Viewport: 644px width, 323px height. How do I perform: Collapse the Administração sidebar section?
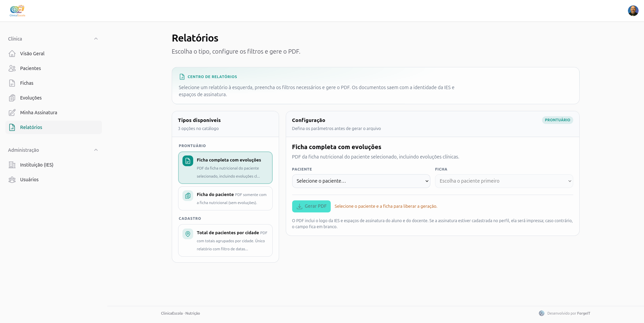(96, 150)
